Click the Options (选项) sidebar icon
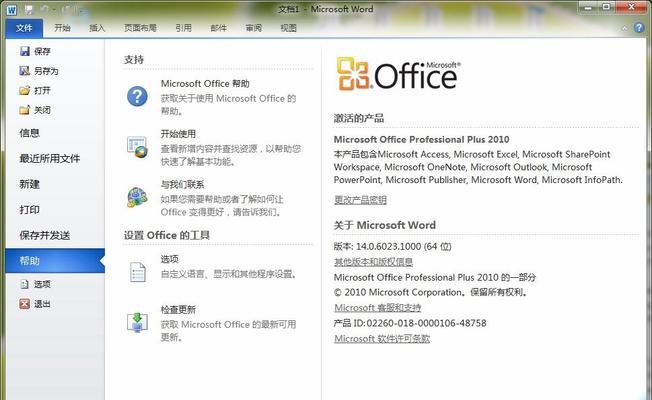The image size is (652, 400). tap(25, 284)
